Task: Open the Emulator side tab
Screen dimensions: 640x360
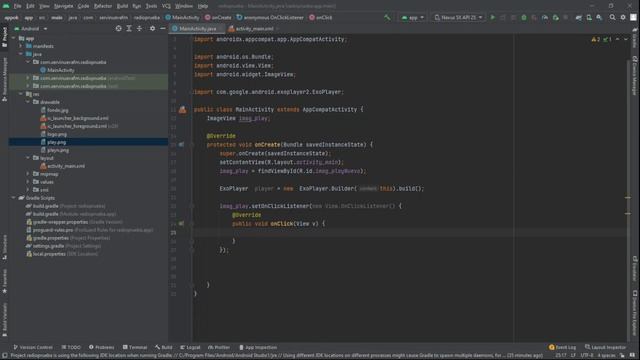Action: click(x=635, y=269)
